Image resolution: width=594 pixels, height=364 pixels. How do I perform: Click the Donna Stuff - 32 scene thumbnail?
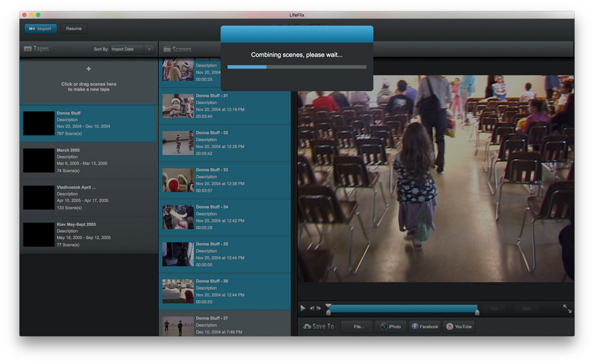tap(178, 143)
